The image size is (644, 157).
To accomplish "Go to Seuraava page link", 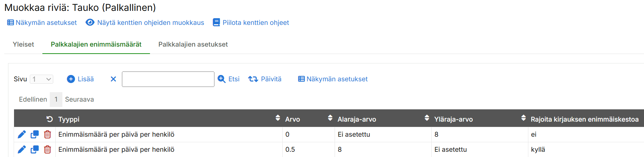I will coord(80,100).
